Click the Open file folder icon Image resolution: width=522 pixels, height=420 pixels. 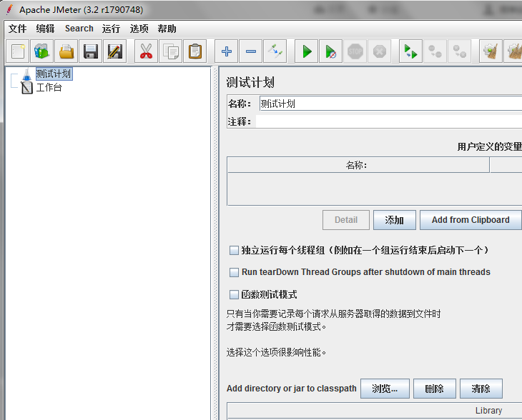(x=67, y=51)
